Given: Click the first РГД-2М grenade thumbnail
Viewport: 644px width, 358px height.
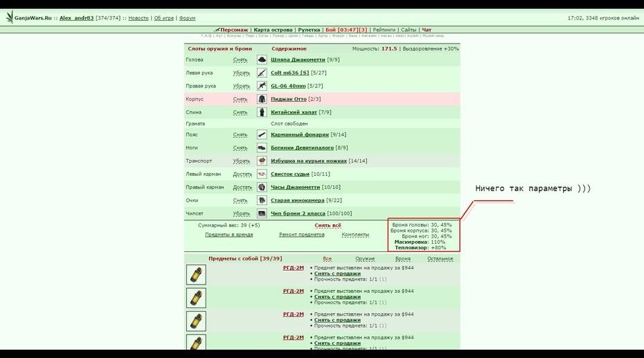Looking at the screenshot, I should 197,275.
